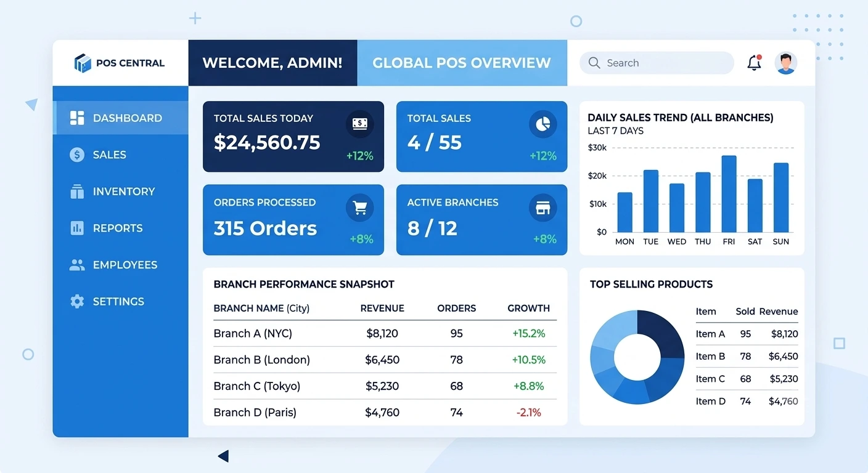The image size is (868, 473).
Task: Open the Dashboard menu item
Action: coord(121,118)
